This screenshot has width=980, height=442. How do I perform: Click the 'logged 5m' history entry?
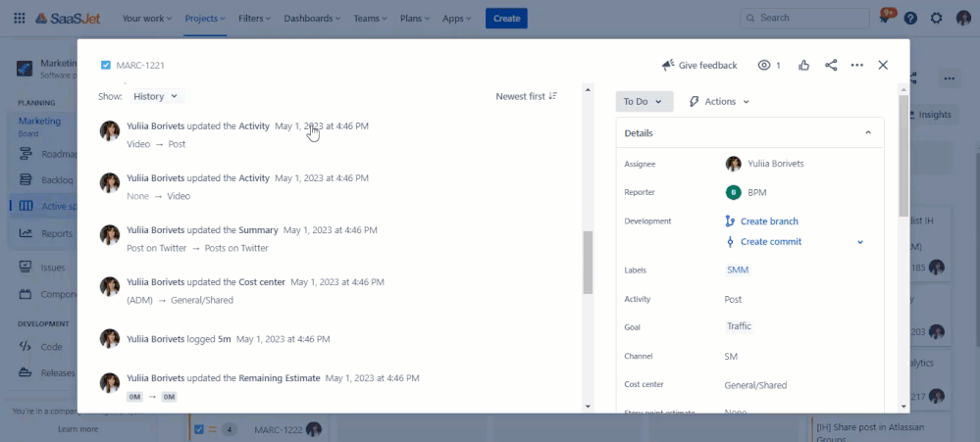pos(229,339)
